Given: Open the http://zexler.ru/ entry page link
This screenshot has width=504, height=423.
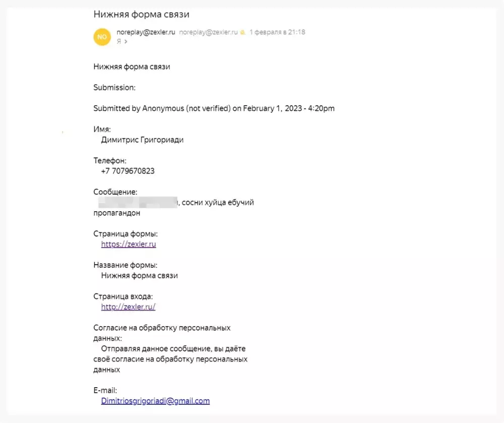Looking at the screenshot, I should click(x=128, y=307).
